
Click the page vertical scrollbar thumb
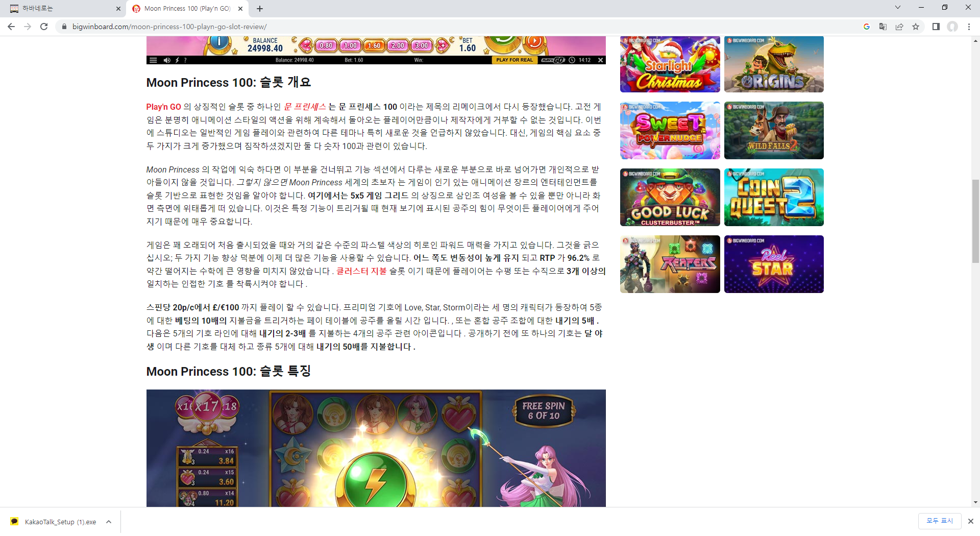point(975,221)
